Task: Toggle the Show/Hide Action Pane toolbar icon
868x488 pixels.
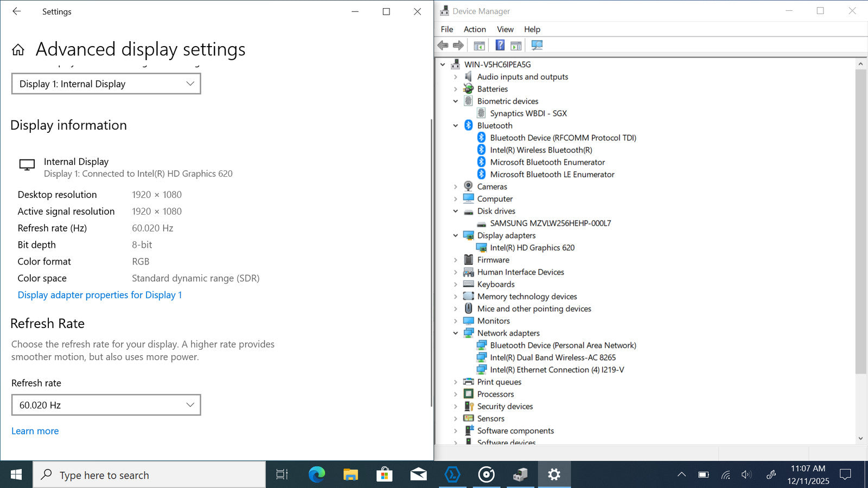Action: pyautogui.click(x=516, y=46)
